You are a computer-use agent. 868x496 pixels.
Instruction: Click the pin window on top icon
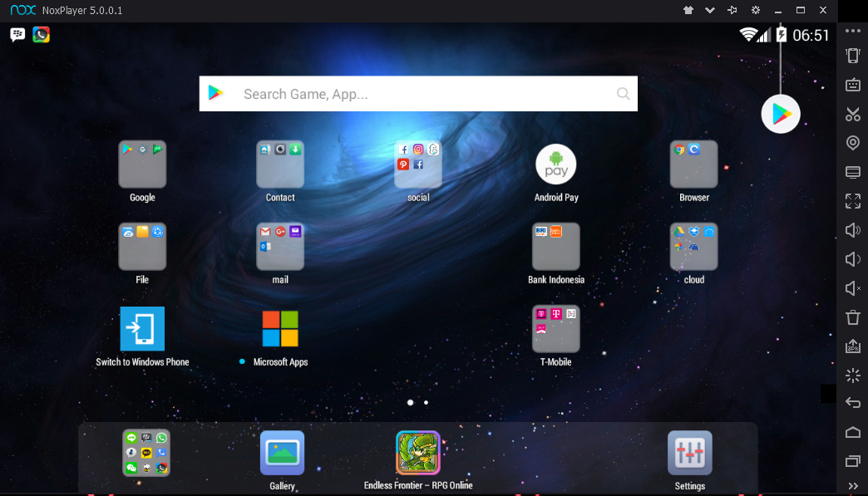coord(732,10)
